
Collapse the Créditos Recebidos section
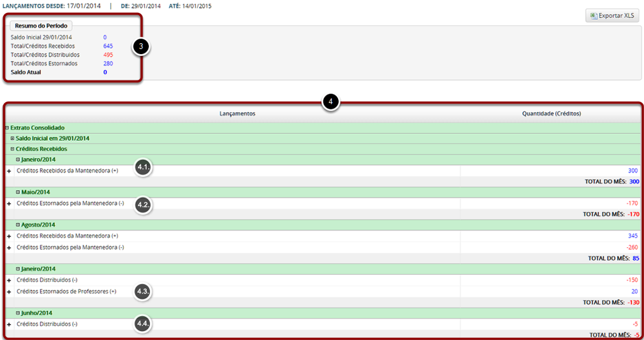point(13,149)
